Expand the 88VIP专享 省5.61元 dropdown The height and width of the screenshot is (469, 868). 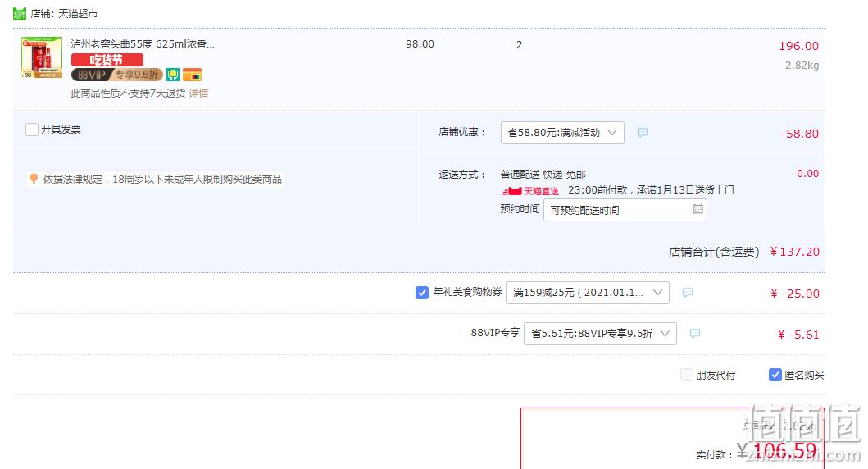[x=600, y=334]
